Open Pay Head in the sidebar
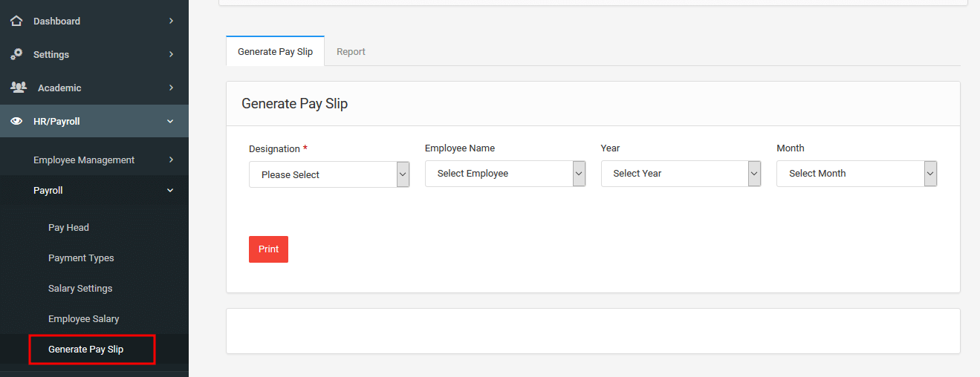 [x=68, y=228]
